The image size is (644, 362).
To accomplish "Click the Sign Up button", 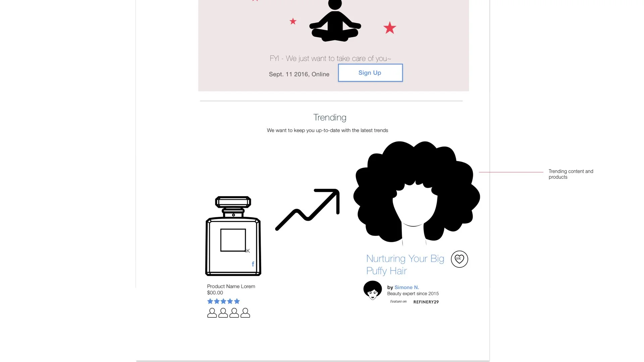I will tap(370, 73).
